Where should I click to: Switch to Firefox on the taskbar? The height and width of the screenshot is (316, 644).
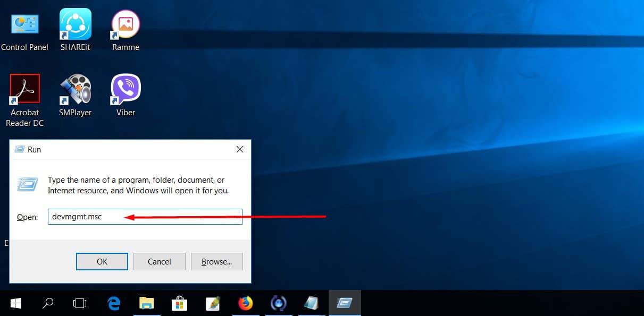245,303
